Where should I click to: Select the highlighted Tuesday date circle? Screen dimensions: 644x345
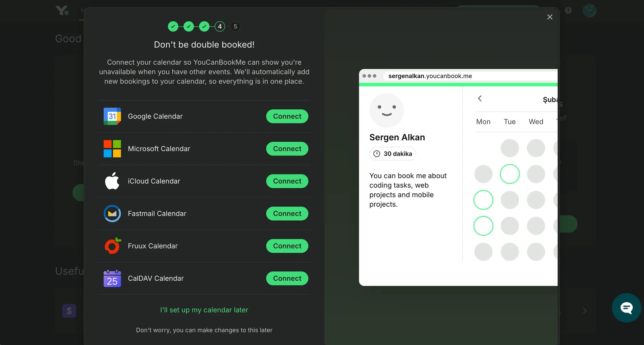pyautogui.click(x=510, y=174)
